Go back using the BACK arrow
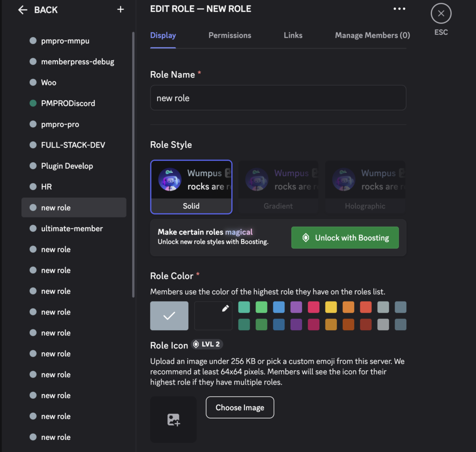Viewport: 476px width, 452px height. [x=23, y=10]
